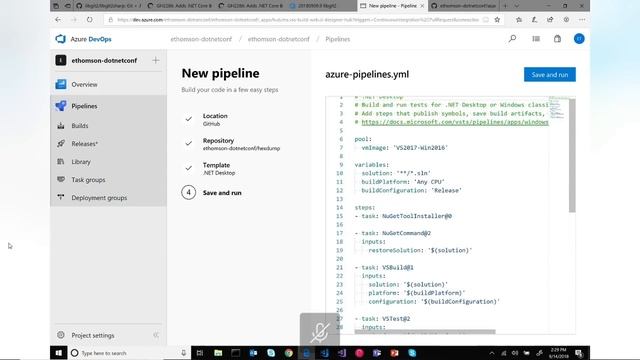Click the horizontal scrollbar of YAML editor

click(425, 332)
